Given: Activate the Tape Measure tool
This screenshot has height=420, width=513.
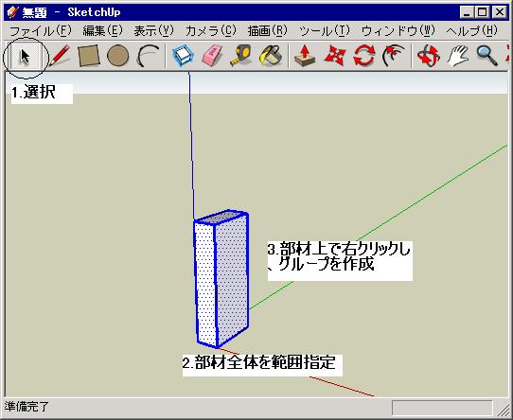Looking at the screenshot, I should [x=240, y=56].
